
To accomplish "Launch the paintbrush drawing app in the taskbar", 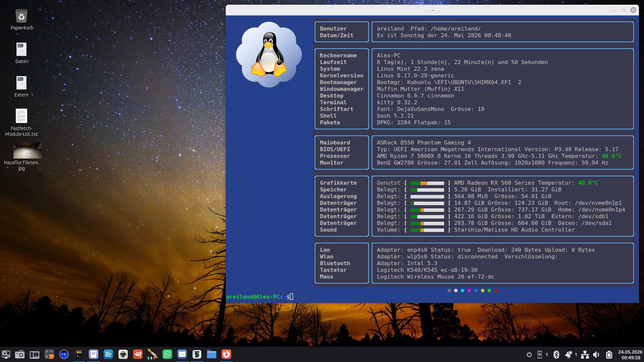I will pyautogui.click(x=153, y=354).
